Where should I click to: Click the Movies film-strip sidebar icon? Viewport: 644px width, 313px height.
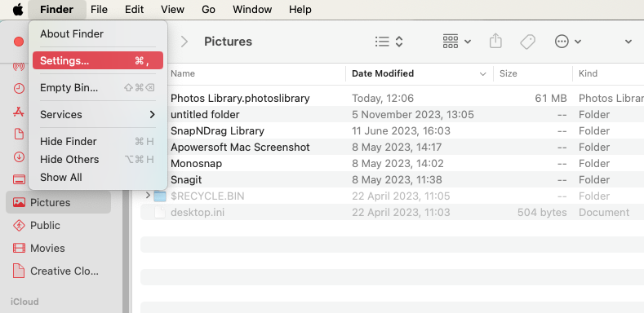(19, 248)
